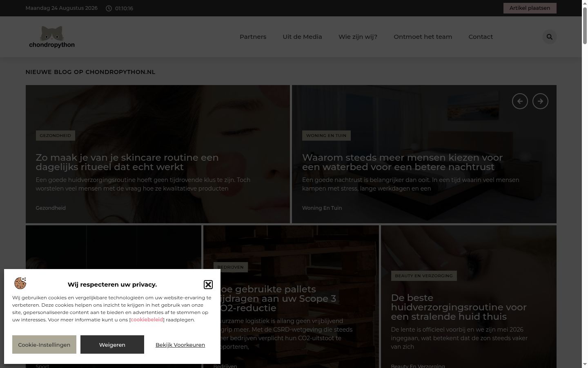
Task: Open the Contact menu item
Action: [481, 37]
